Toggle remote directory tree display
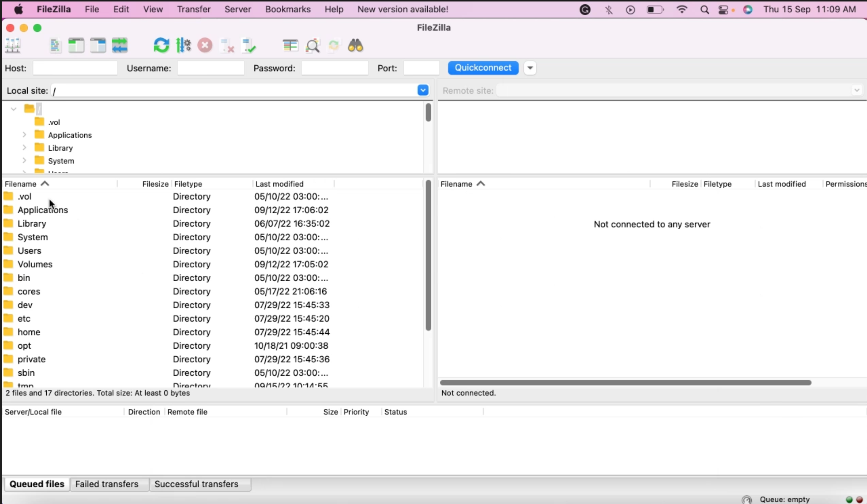Screen dimensions: 867x504 point(98,46)
